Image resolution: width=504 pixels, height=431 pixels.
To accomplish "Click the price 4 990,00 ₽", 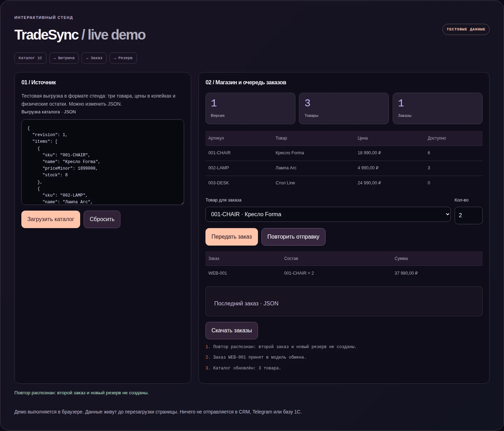I will tap(368, 168).
